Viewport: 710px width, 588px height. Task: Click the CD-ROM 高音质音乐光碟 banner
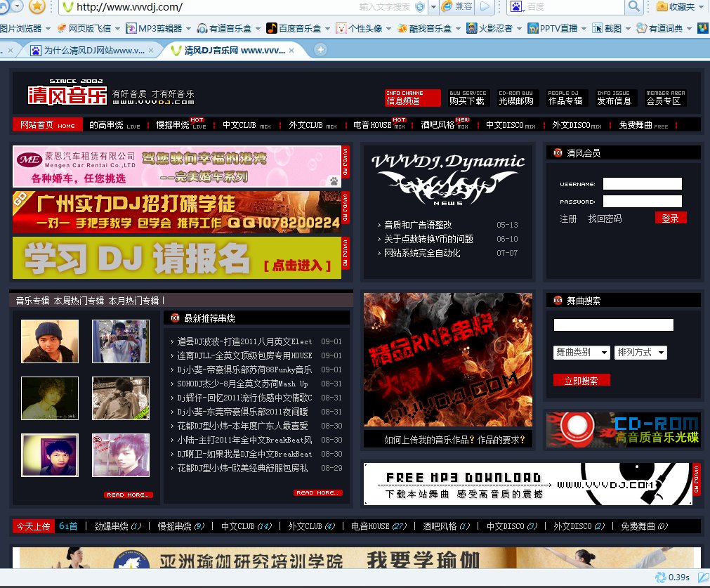pos(623,429)
